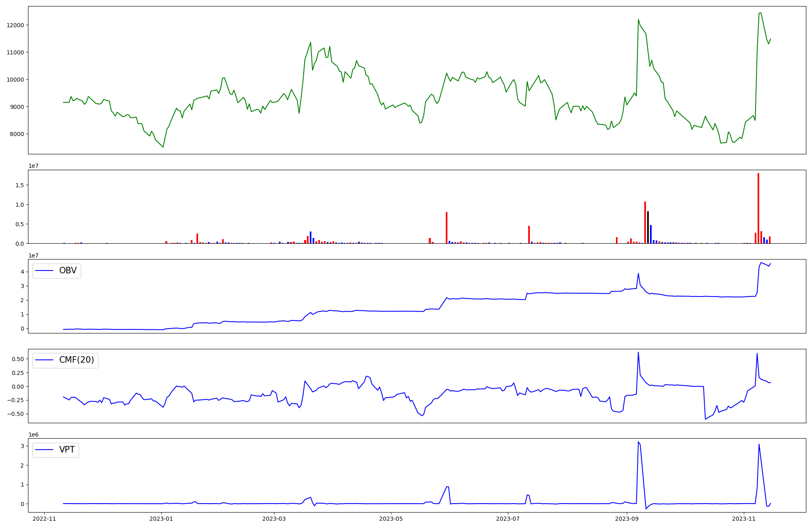Click the 12000 price axis tick label
Screen dimensions: 812x528
(x=15, y=25)
